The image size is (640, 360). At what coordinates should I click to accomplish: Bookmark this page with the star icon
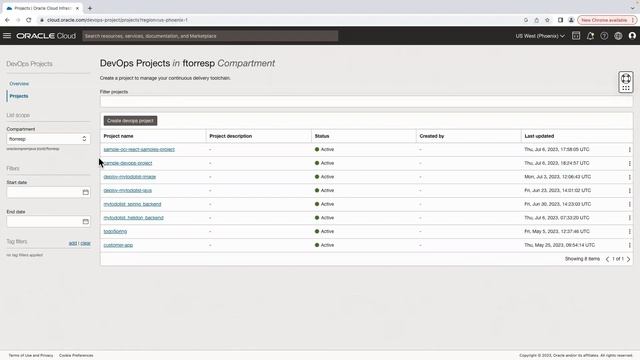[547, 20]
